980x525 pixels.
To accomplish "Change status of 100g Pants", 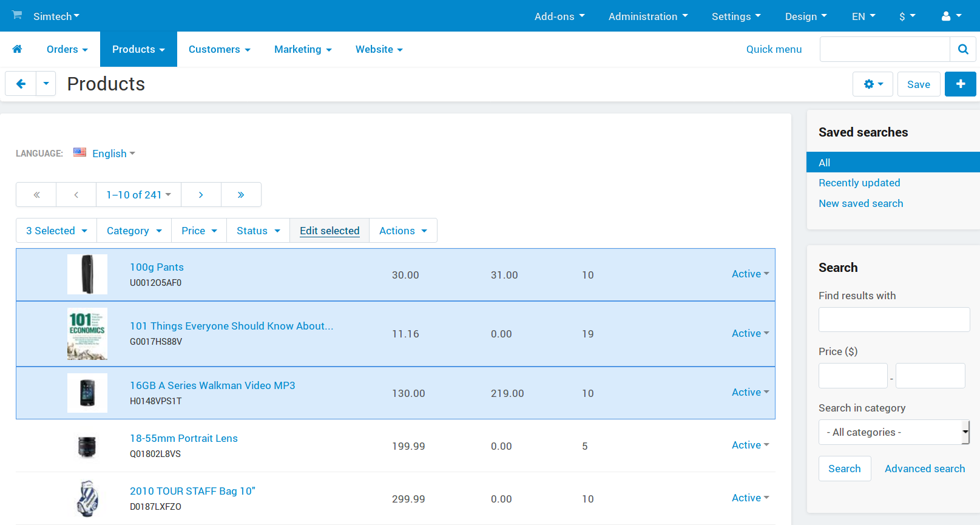I will point(750,274).
